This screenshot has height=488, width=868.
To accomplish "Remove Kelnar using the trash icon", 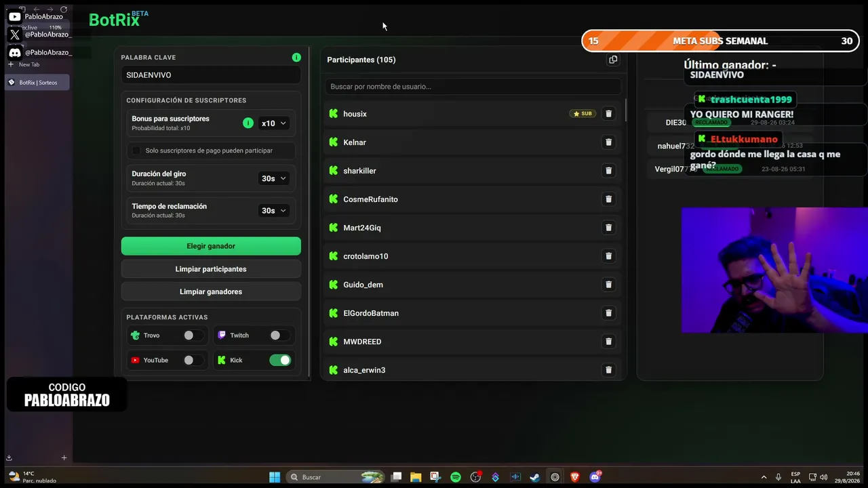I will tap(608, 142).
